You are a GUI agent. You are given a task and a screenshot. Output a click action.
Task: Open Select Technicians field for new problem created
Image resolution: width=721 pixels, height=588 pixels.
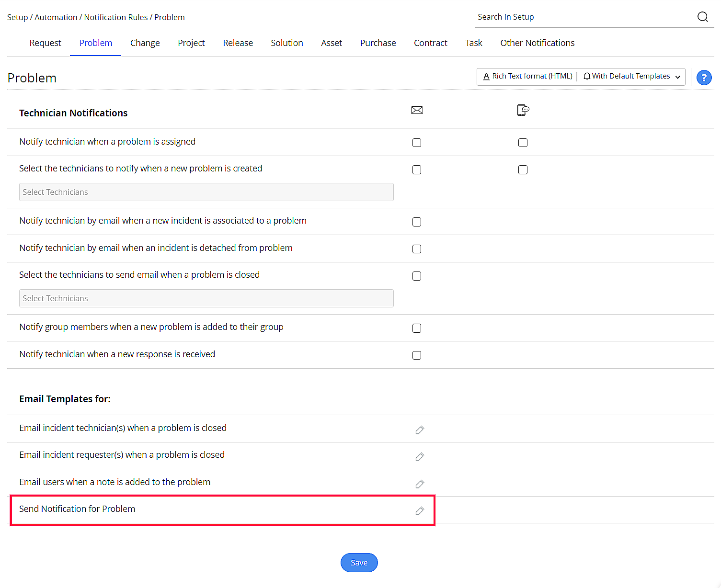pyautogui.click(x=206, y=192)
